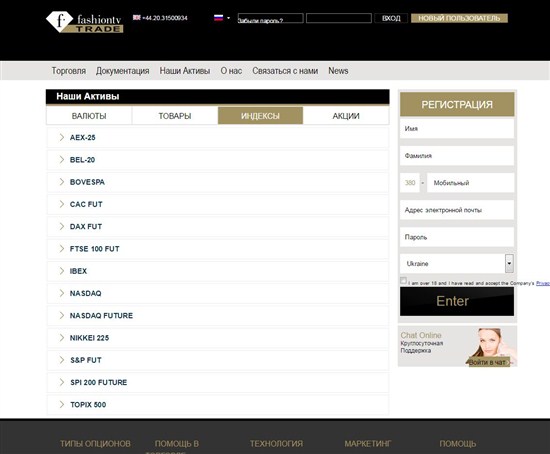Open the О нас menu

pos(231,71)
